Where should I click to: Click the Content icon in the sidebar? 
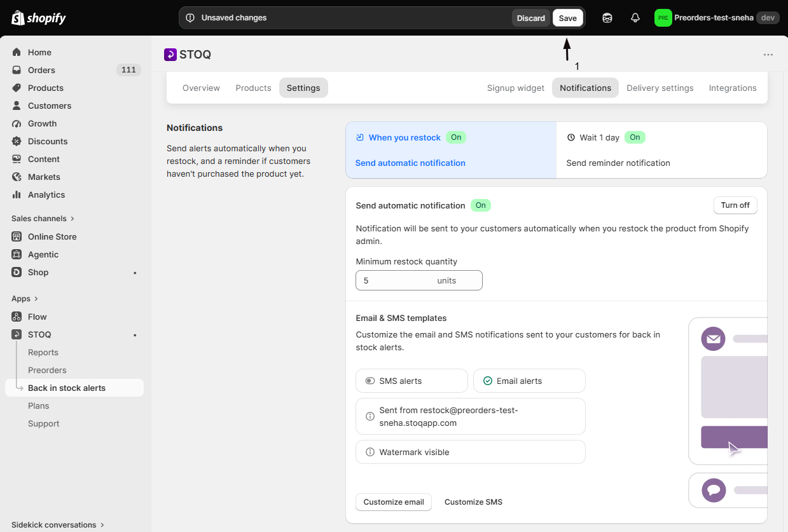17,159
